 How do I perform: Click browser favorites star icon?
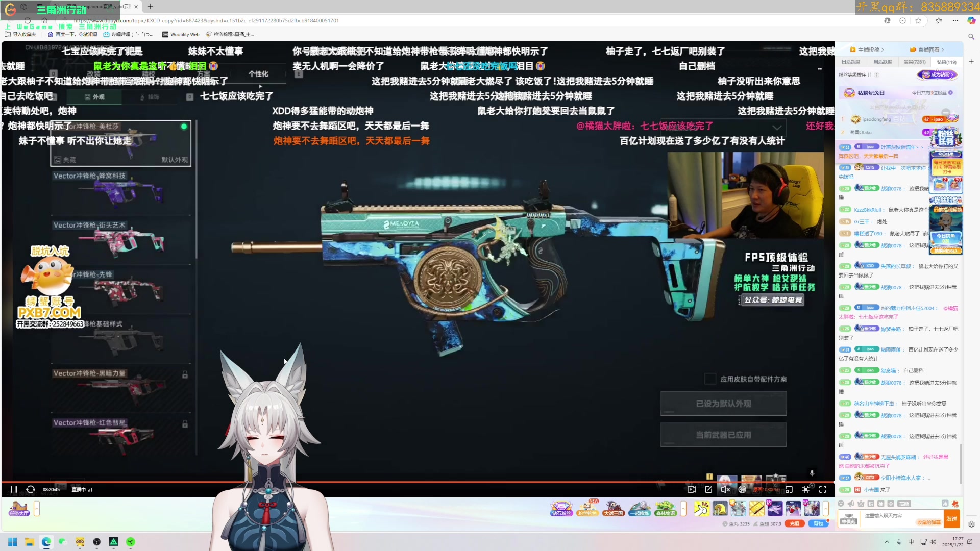919,21
